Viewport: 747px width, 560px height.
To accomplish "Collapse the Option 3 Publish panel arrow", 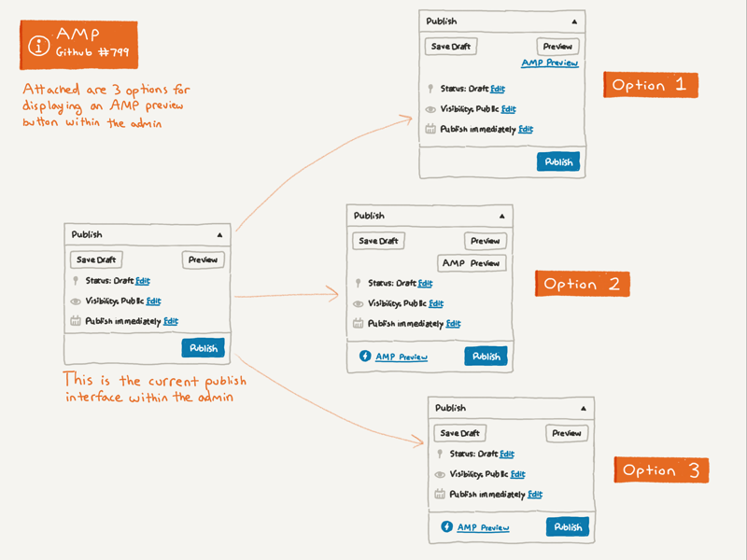I will point(584,409).
